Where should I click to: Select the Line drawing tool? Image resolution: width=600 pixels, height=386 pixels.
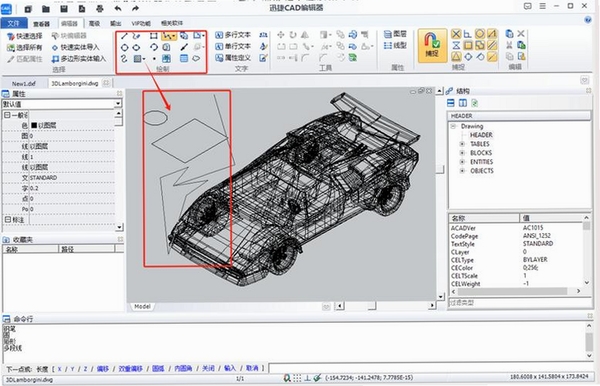(124, 36)
